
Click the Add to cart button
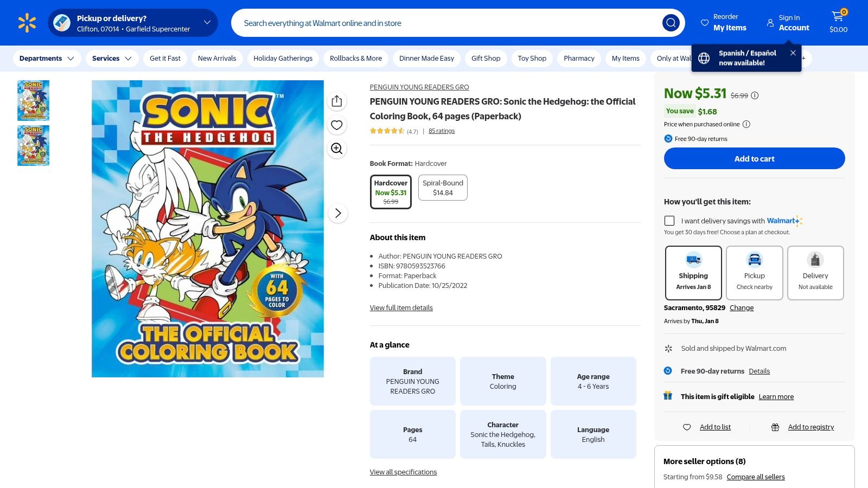point(754,158)
